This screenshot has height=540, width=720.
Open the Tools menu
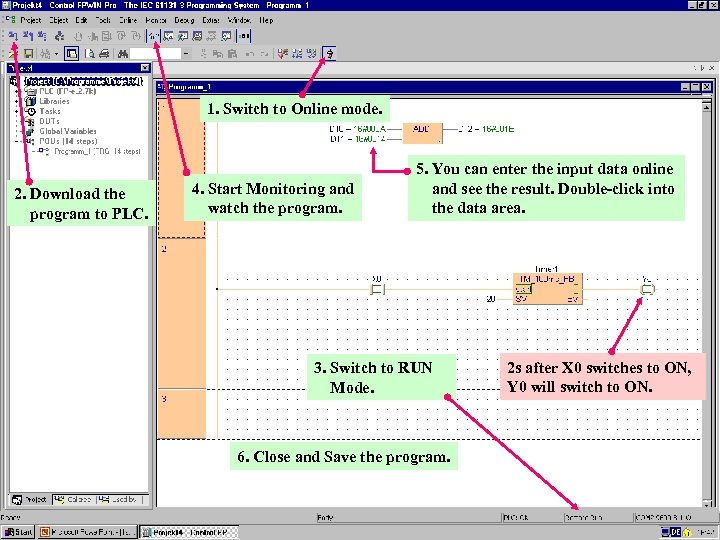point(103,20)
